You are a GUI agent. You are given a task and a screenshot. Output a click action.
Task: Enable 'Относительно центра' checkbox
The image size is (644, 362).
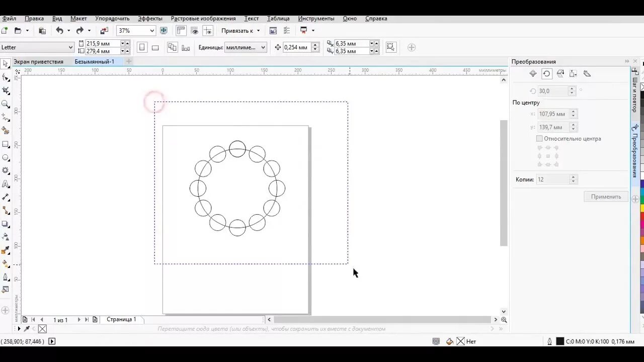coord(539,139)
